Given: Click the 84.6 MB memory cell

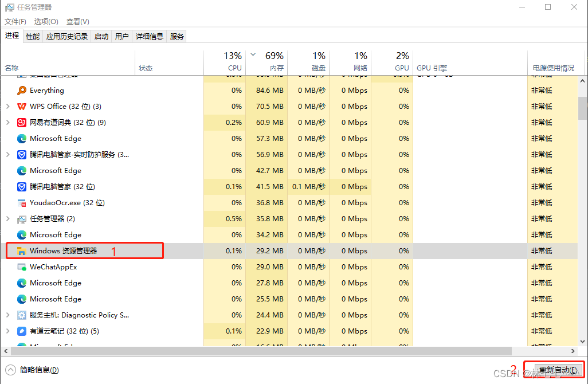Looking at the screenshot, I should pos(266,91).
